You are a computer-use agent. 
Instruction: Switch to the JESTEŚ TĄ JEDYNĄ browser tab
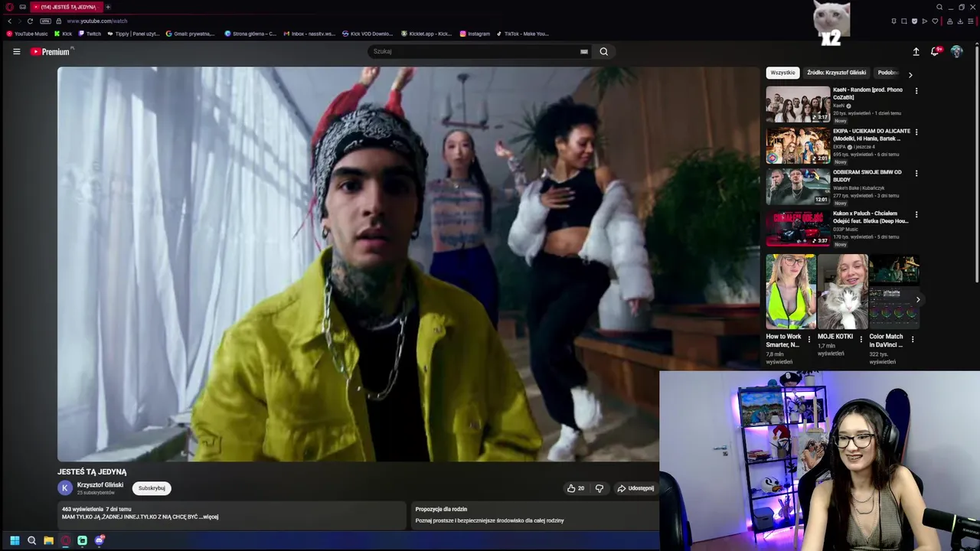(x=65, y=7)
